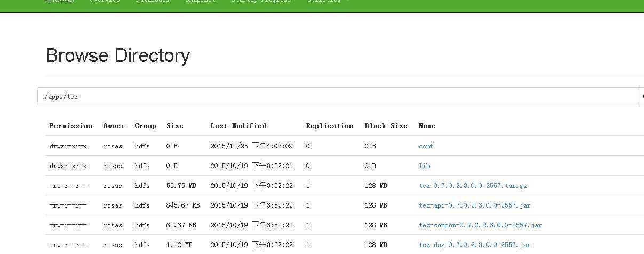Click the Owner column header
The width and height of the screenshot is (644, 254).
pyautogui.click(x=114, y=126)
